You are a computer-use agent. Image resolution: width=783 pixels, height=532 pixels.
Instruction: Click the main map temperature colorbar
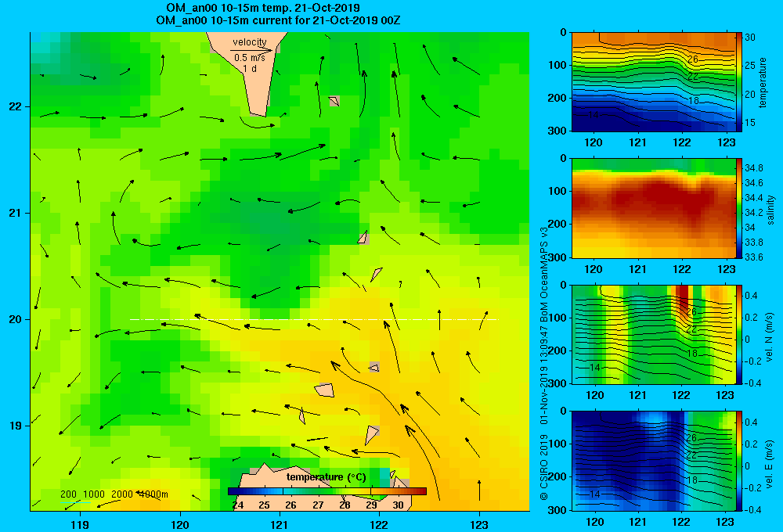pos(327,491)
